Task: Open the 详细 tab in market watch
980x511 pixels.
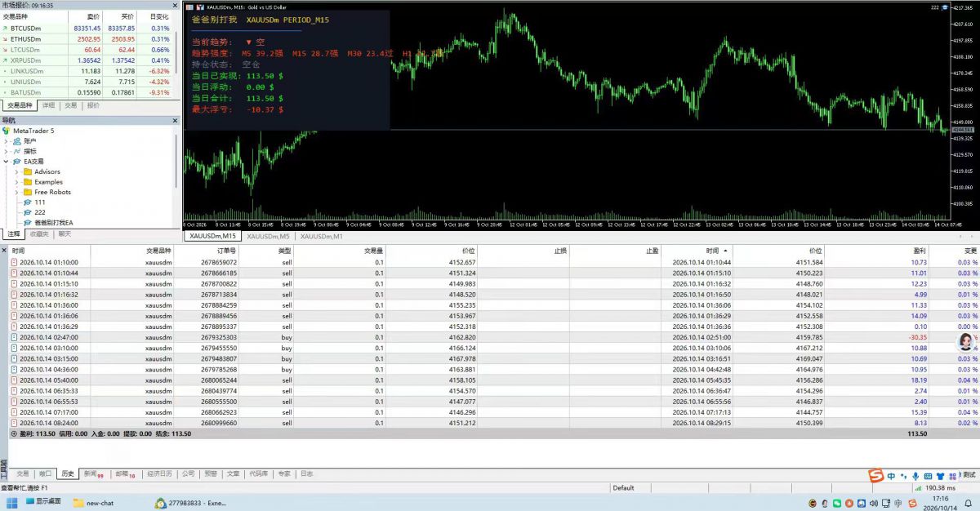Action: [x=49, y=105]
